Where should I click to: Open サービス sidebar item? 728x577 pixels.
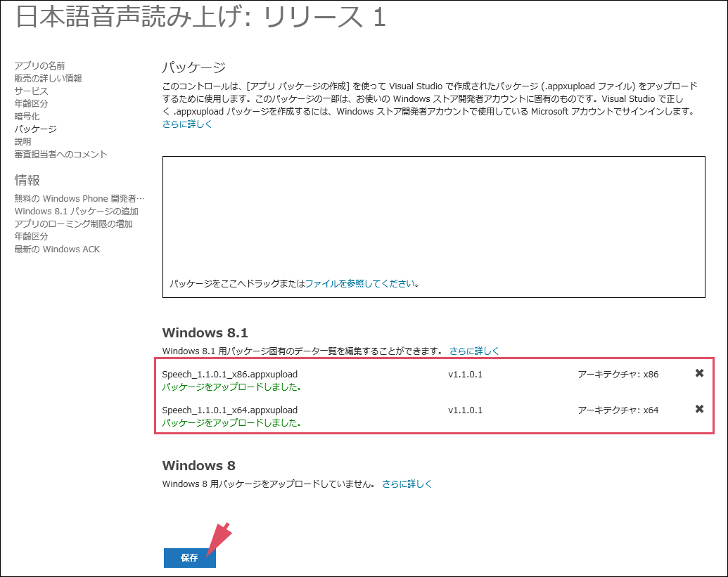pos(31,91)
